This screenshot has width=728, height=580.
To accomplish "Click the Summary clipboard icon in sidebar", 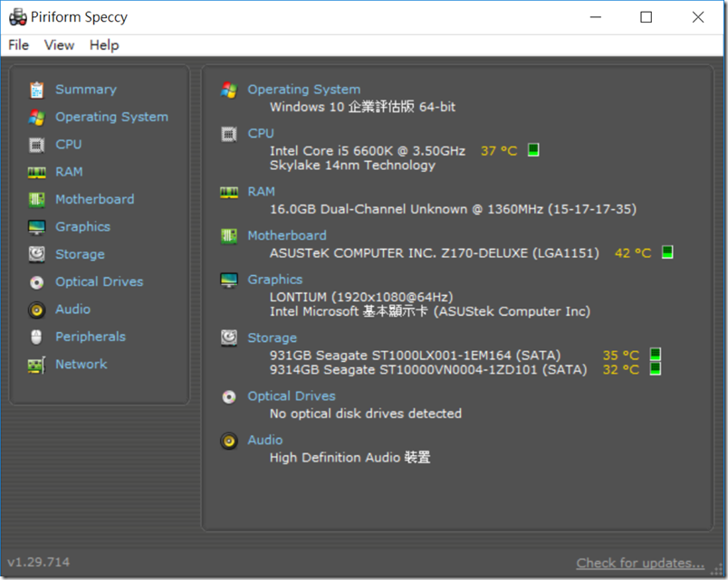I will [37, 90].
